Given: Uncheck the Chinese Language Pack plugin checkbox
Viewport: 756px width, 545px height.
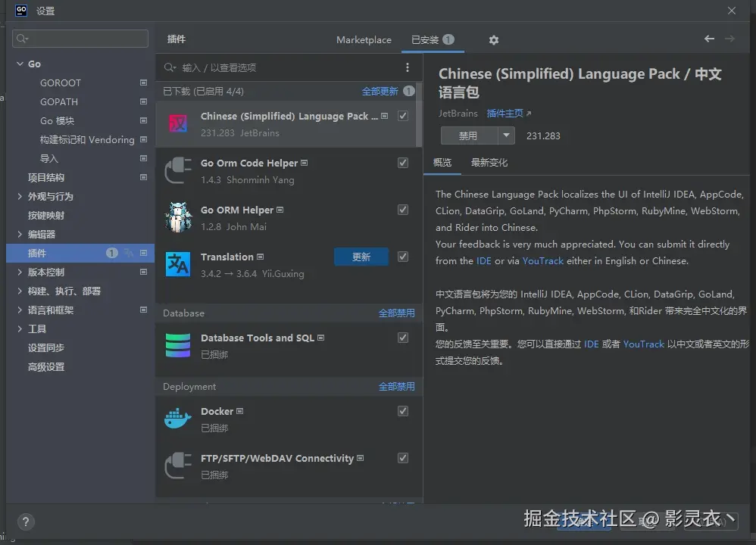Looking at the screenshot, I should coord(403,116).
